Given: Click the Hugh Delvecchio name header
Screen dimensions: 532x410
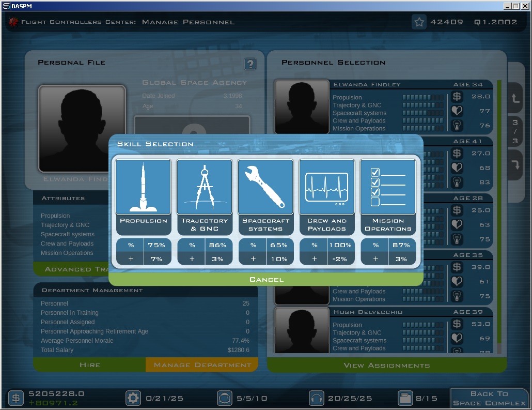Looking at the screenshot, I should [x=368, y=312].
